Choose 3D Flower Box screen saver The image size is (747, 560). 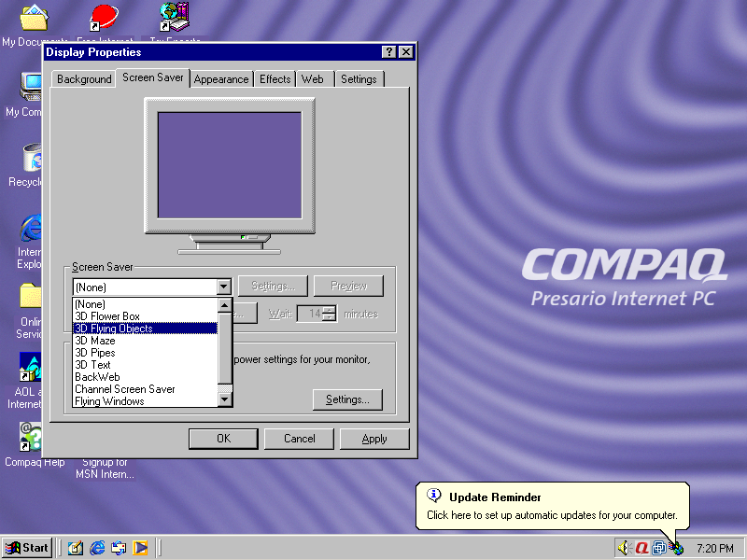coord(146,316)
